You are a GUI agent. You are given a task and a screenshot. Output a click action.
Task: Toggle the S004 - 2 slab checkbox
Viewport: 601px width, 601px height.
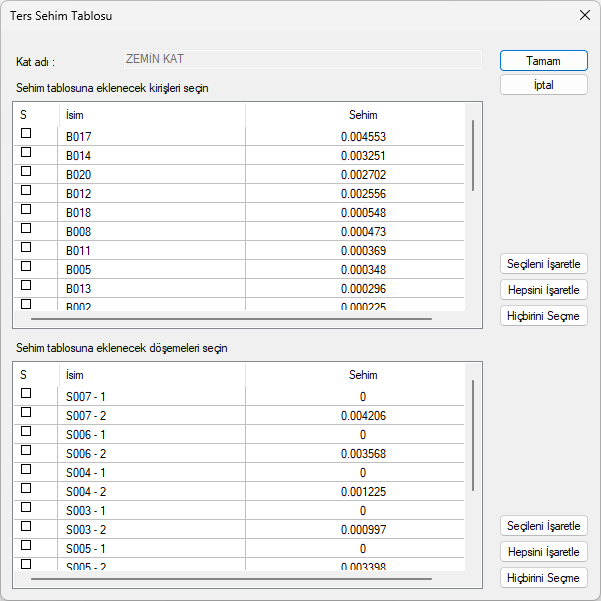[26, 489]
